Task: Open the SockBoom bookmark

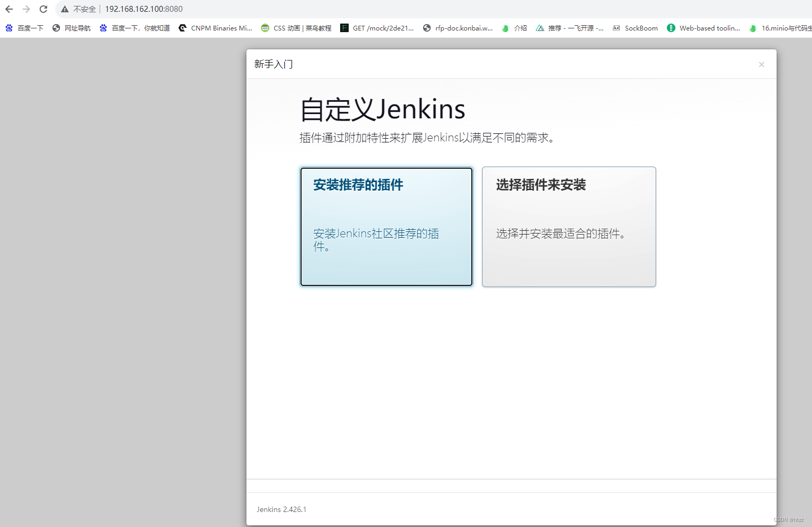Action: (x=635, y=28)
